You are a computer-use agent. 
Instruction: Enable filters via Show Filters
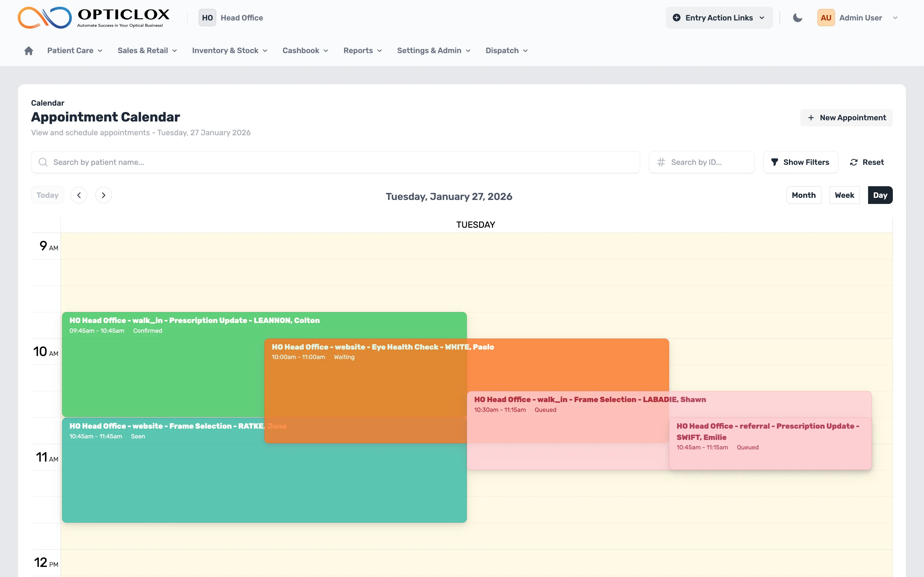(x=800, y=162)
